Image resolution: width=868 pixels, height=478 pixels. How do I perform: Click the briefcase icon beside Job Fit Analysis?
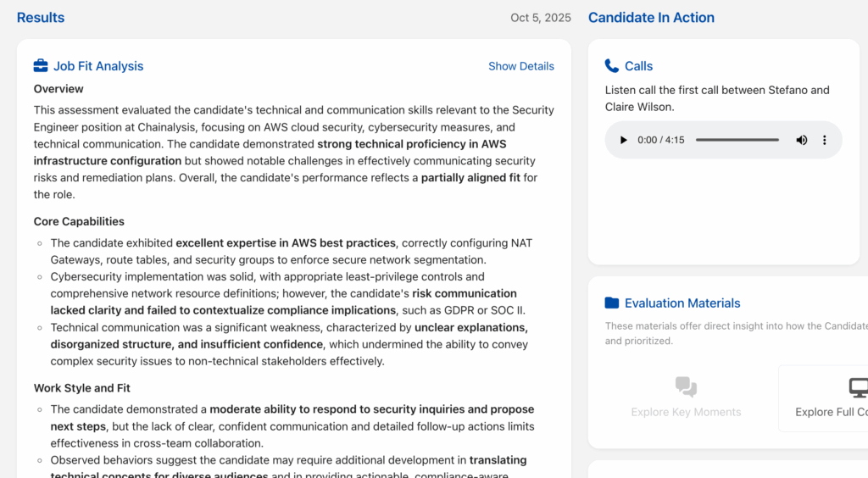pyautogui.click(x=41, y=66)
